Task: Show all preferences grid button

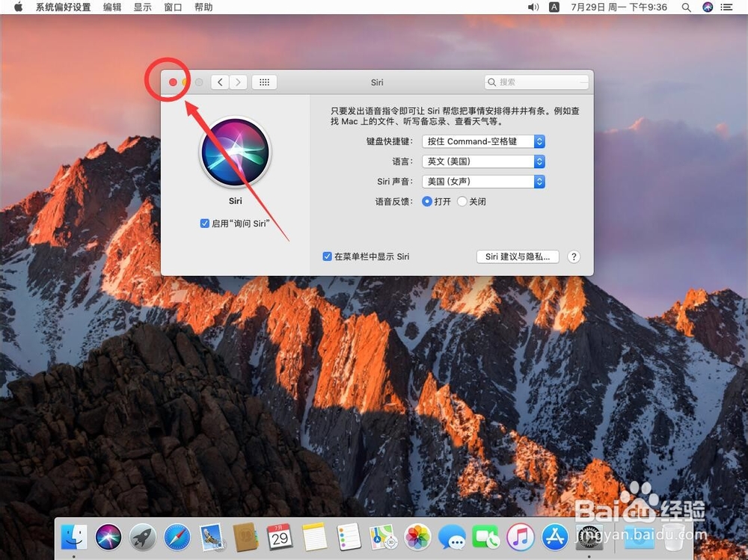Action: [x=264, y=82]
